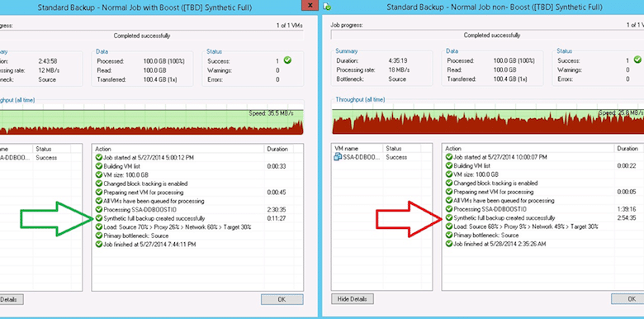Click check icon for 'Job started at 5/27/2014 10:00:07 PM'
This screenshot has width=644, height=319.
click(449, 157)
